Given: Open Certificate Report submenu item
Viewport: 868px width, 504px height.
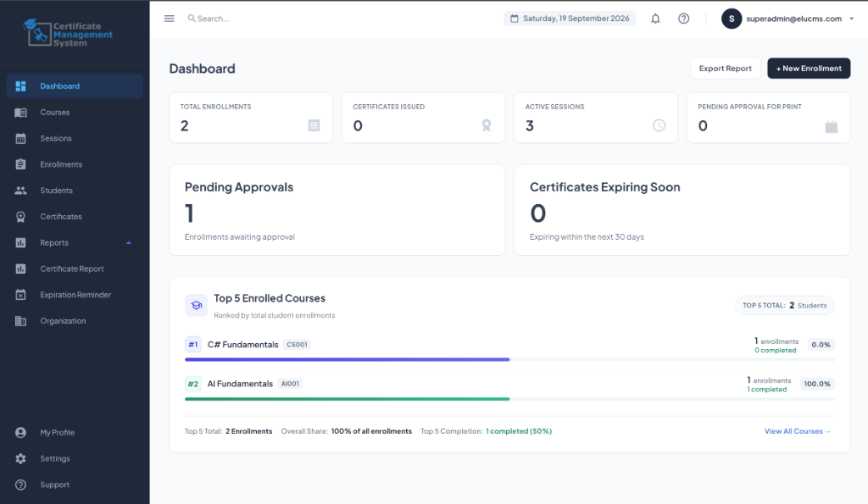Looking at the screenshot, I should tap(75, 269).
